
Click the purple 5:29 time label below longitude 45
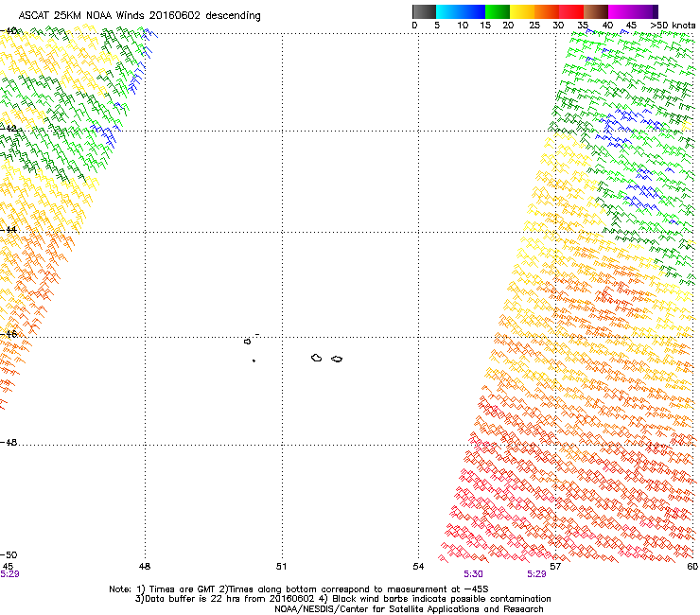(9, 574)
